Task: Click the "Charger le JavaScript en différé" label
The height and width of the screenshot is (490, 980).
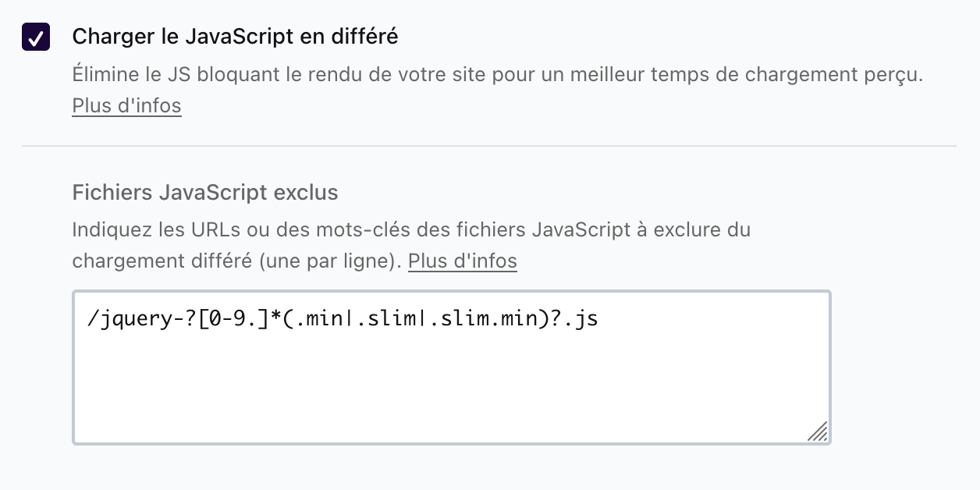Action: [x=236, y=36]
